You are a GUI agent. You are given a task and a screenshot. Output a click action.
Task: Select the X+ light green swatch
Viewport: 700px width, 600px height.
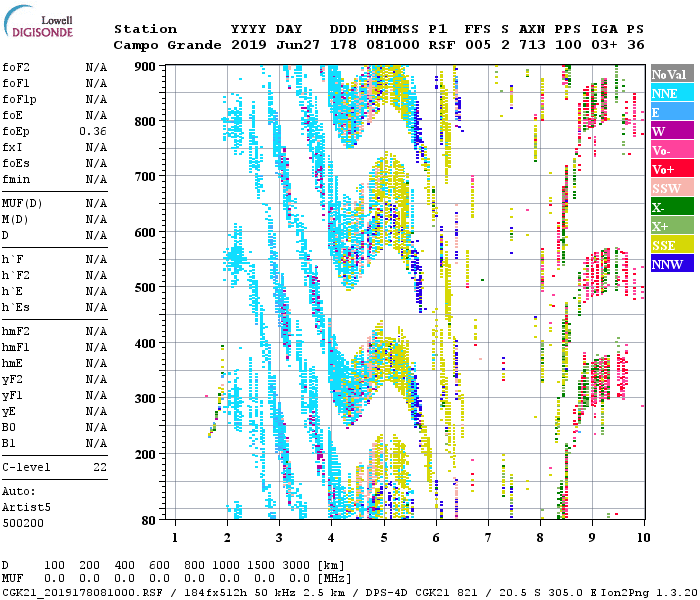coord(672,226)
